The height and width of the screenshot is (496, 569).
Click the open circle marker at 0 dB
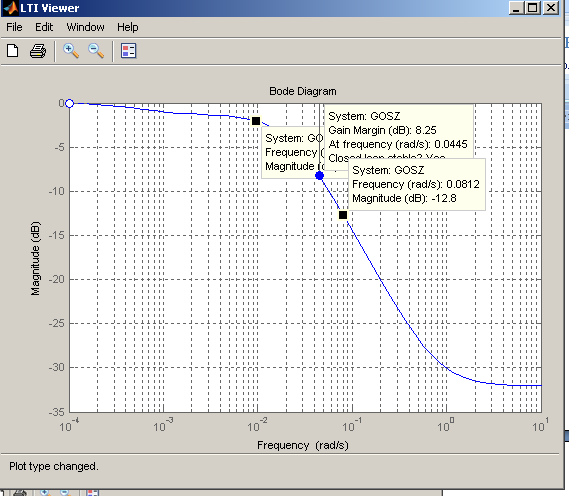tap(70, 104)
